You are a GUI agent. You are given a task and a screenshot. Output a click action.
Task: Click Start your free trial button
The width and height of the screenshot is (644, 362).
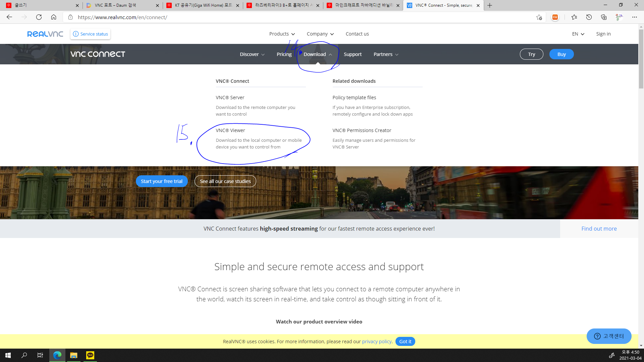point(162,181)
